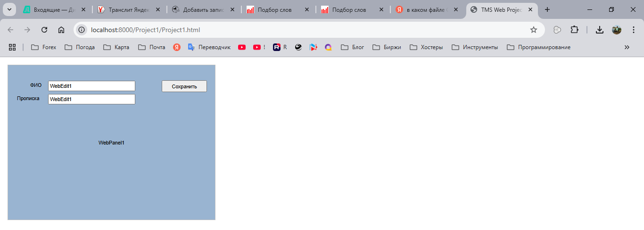Open the Yandex bookmark icon
Image resolution: width=644 pixels, height=230 pixels.
tap(177, 47)
